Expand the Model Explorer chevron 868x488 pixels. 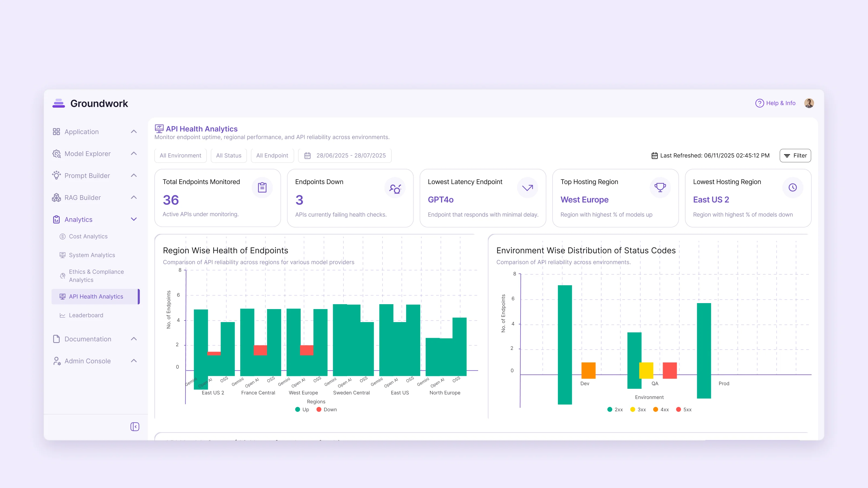tap(134, 153)
